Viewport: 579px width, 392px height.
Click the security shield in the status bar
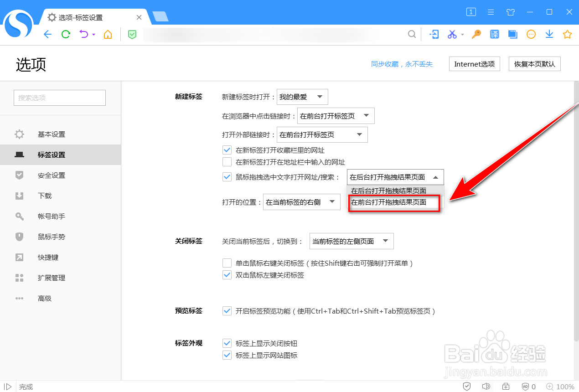(x=466, y=386)
